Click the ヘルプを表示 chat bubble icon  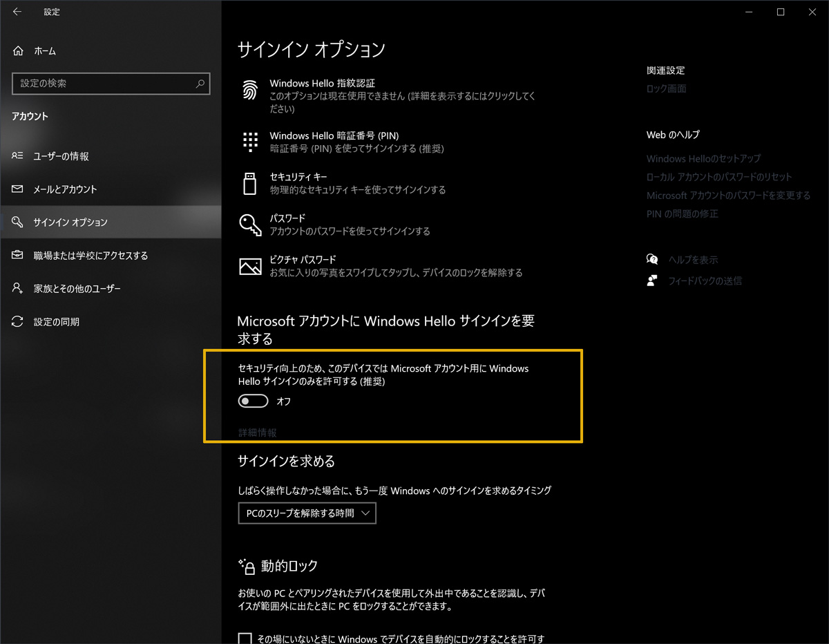(x=652, y=260)
